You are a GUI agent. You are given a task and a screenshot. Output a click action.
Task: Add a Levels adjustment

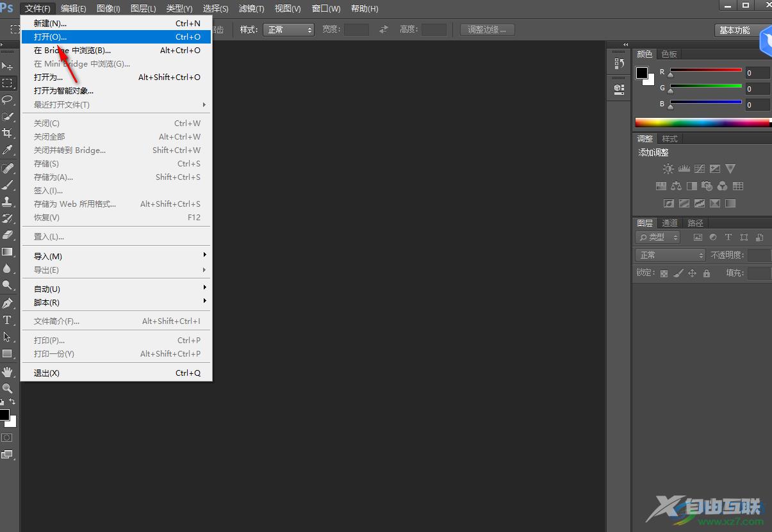point(684,169)
